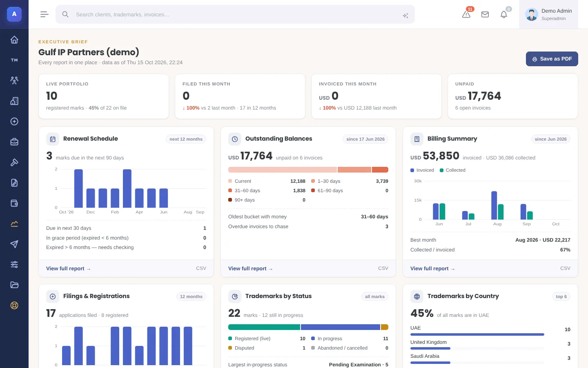The image size is (588, 368).
Task: Open the TM trademarks sidebar item
Action: (14, 60)
